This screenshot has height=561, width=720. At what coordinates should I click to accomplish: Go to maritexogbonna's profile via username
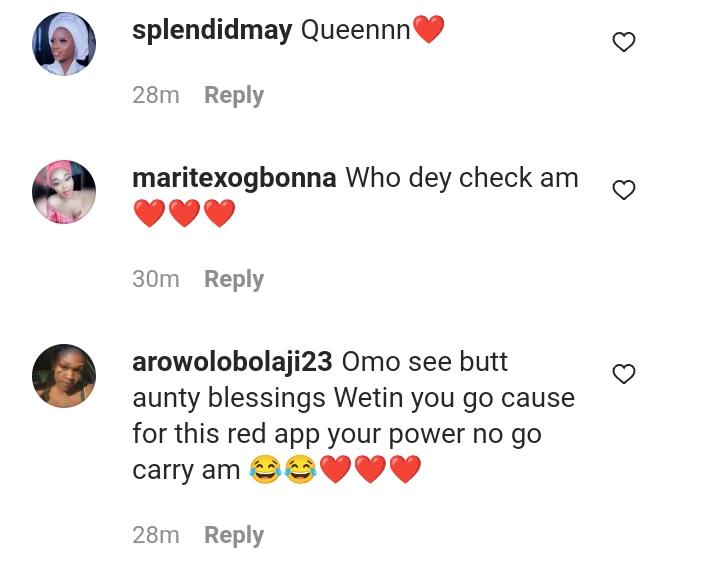click(x=234, y=178)
